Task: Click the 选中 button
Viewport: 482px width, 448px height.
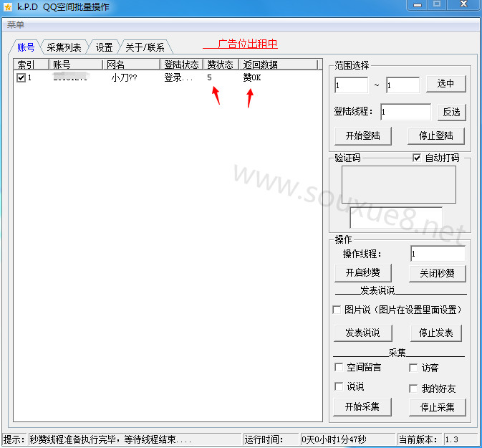Action: coord(445,83)
